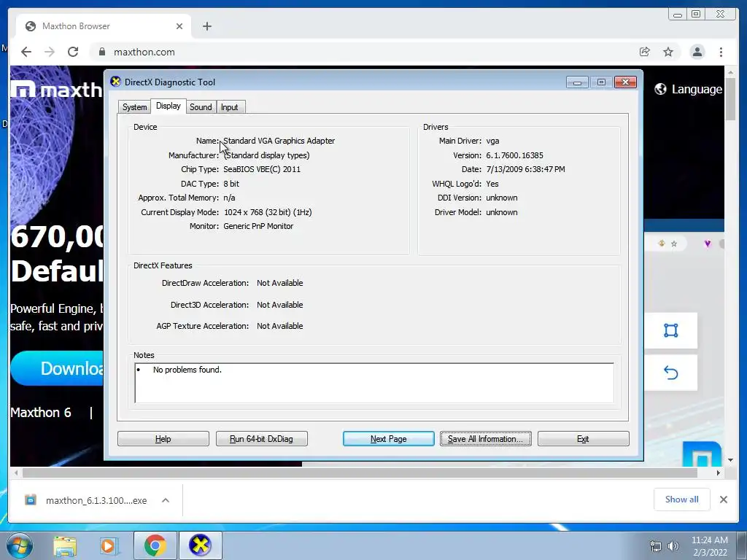Click the Help button
The height and width of the screenshot is (560, 747).
163,438
